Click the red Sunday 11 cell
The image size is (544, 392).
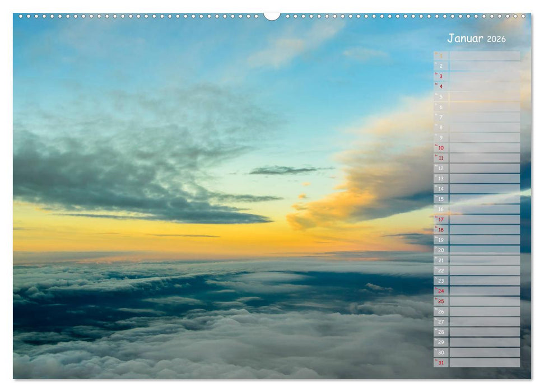442,158
